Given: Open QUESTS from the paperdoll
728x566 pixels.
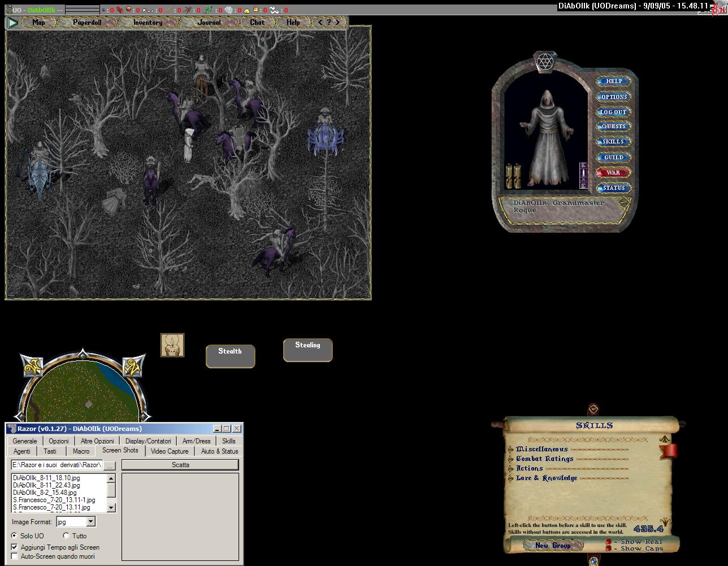Looking at the screenshot, I should (614, 127).
